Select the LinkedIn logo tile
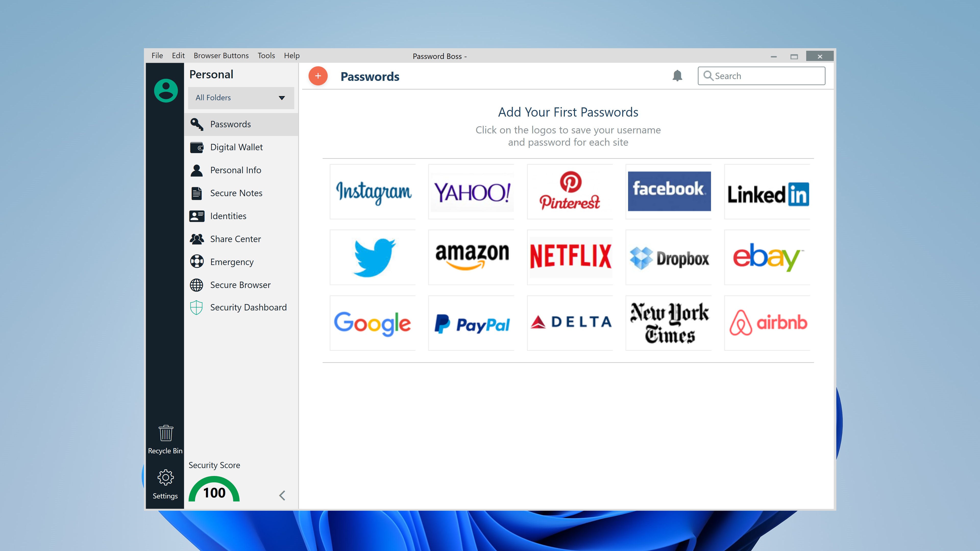 point(767,192)
